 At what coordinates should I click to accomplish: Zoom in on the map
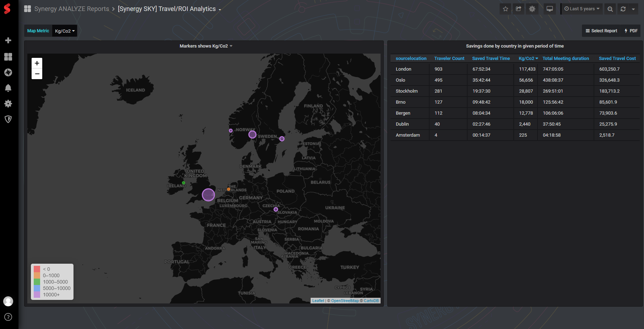tap(37, 63)
